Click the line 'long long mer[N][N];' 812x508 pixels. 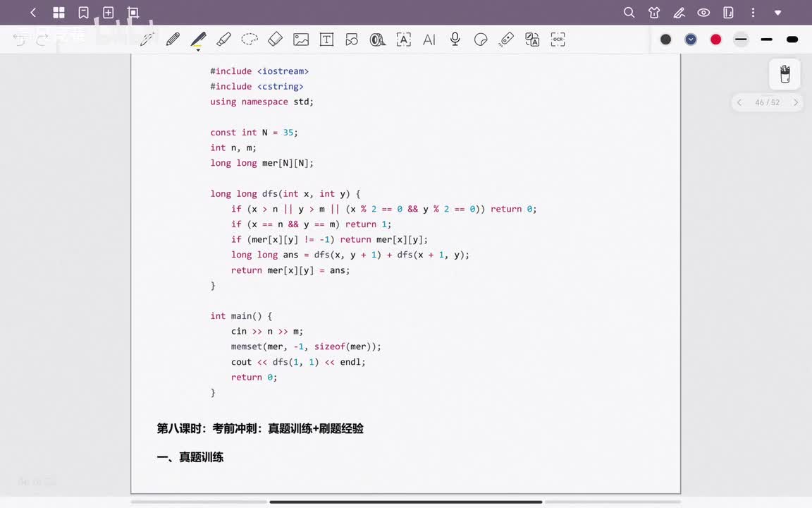pyautogui.click(x=262, y=163)
